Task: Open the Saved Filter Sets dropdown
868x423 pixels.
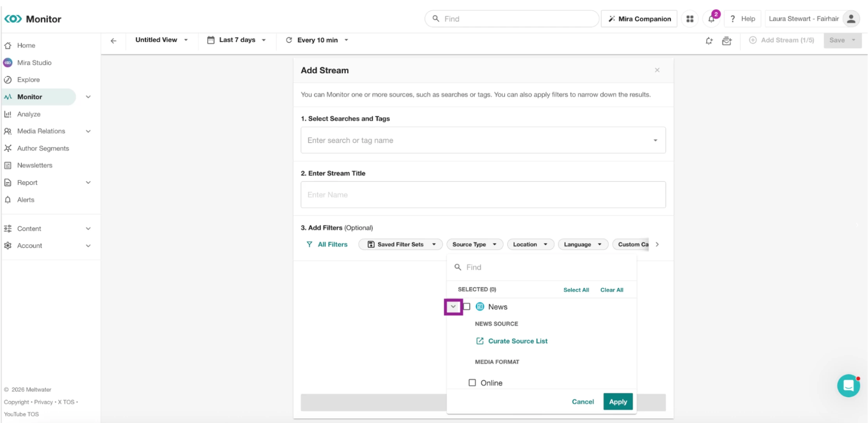Action: [x=400, y=244]
